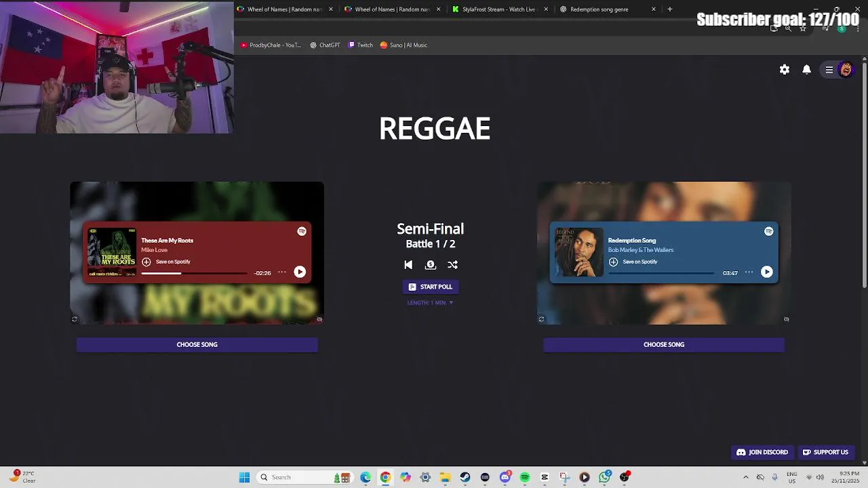Click the Battle 1 / 2 text

tap(430, 244)
